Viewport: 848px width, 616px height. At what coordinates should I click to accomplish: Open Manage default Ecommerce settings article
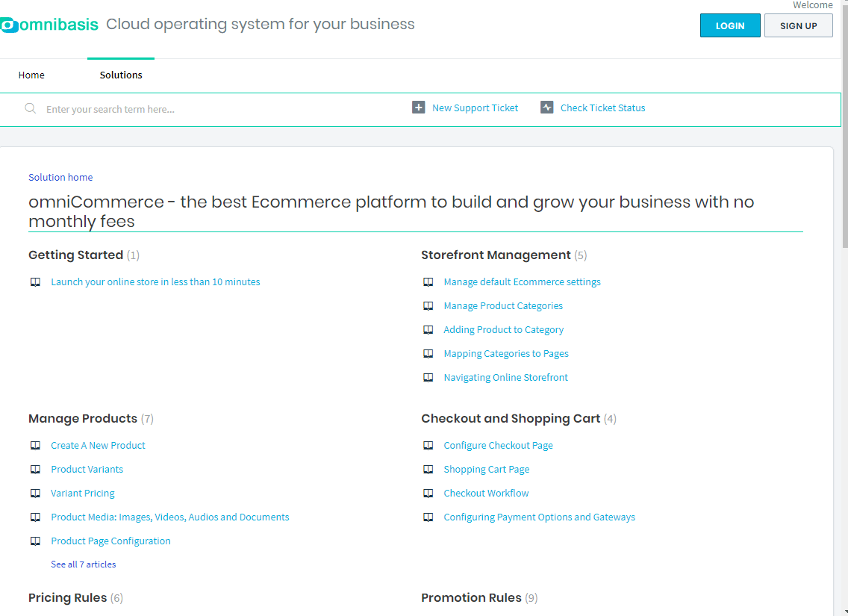tap(522, 281)
